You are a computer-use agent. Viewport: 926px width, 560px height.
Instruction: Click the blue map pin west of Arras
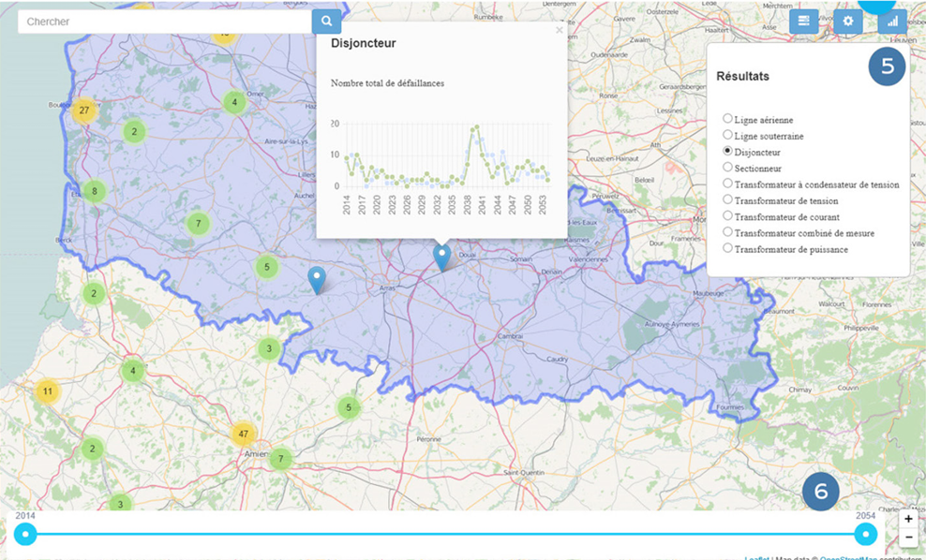[318, 278]
